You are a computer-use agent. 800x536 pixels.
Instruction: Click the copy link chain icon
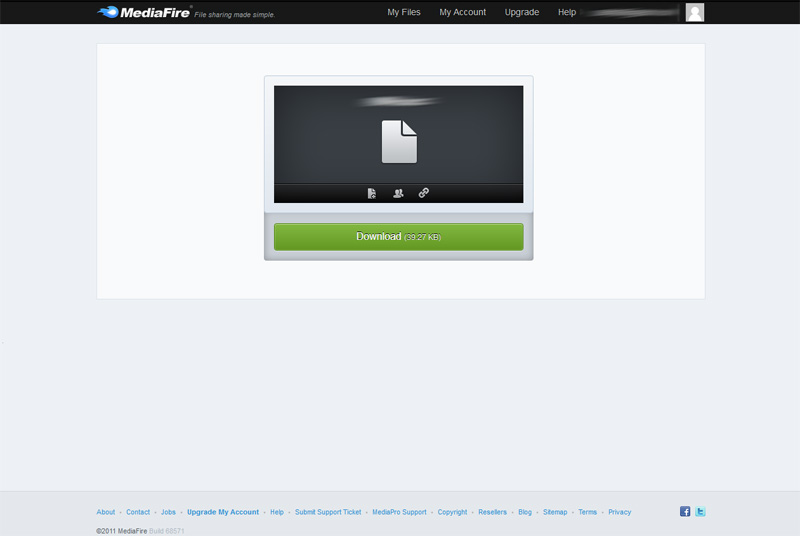pyautogui.click(x=424, y=193)
